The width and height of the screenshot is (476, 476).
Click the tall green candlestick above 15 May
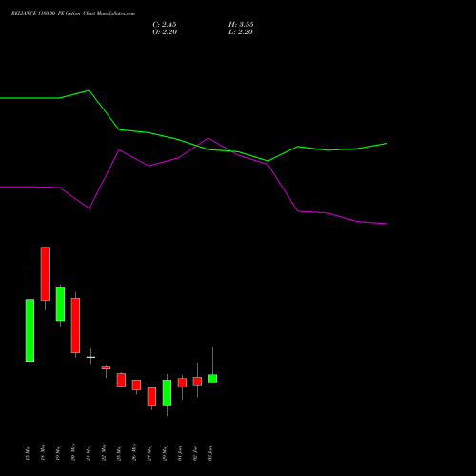coord(30,330)
